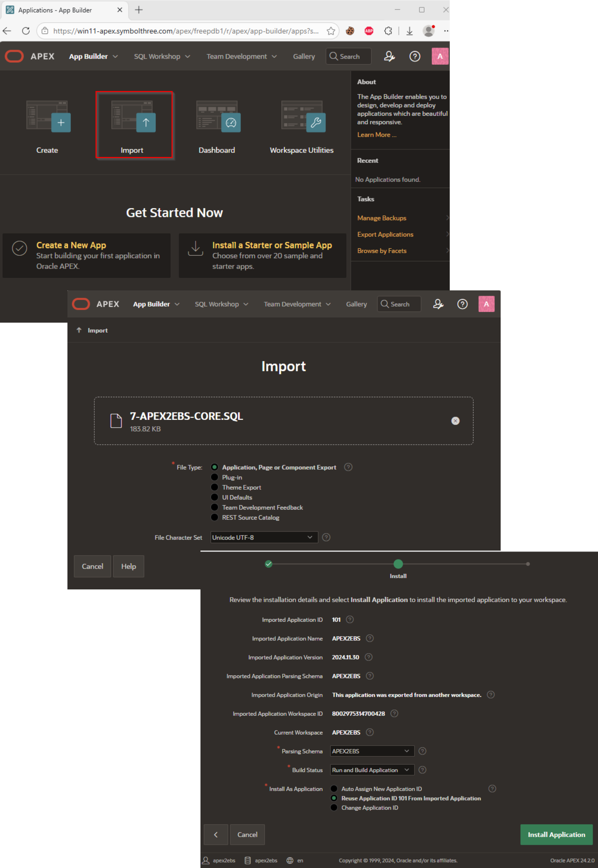Screen dimensions: 598x868
Task: Click the administration icon in the browser window's APEX header
Action: pos(389,57)
